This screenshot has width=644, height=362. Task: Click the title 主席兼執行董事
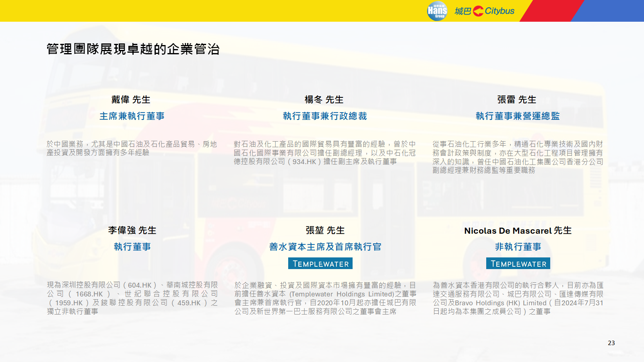tap(132, 116)
